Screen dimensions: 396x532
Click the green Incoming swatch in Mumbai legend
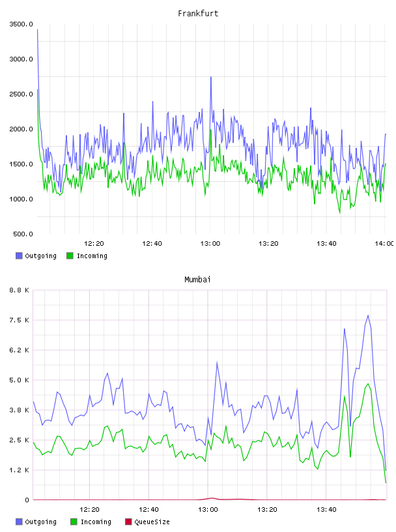pyautogui.click(x=74, y=522)
